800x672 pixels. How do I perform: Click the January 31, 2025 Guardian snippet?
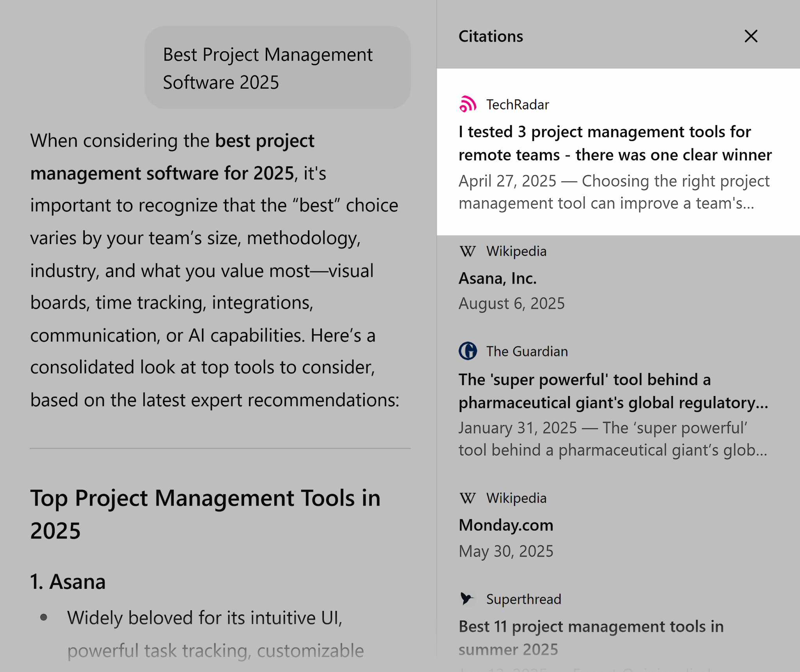612,439
